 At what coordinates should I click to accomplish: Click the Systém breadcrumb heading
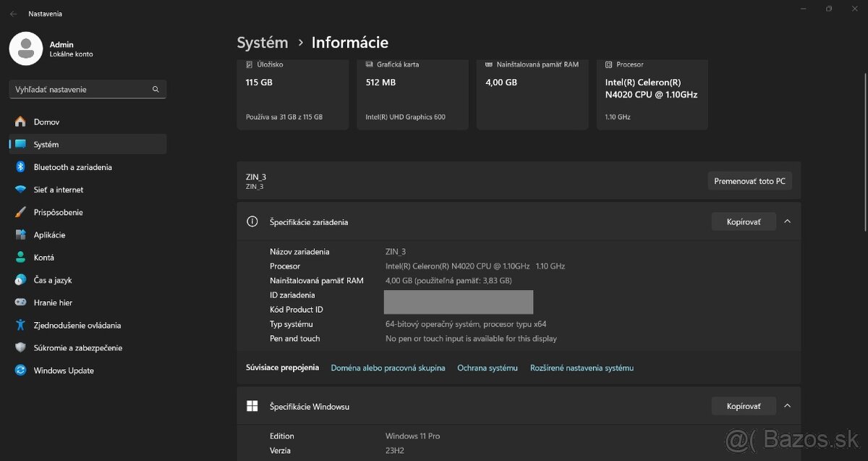click(x=263, y=43)
